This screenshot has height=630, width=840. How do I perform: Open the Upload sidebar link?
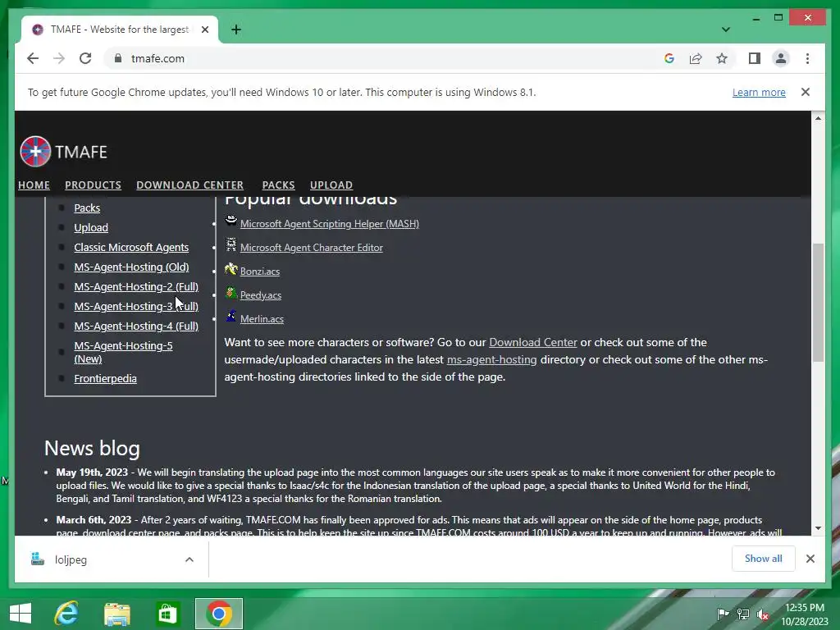coord(91,228)
